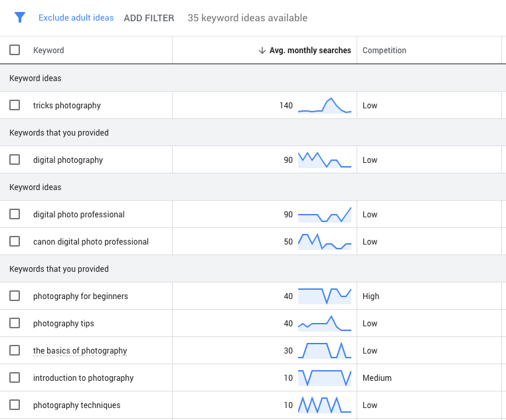
Task: Toggle the select-all checkbox in the header
Action: (x=15, y=50)
